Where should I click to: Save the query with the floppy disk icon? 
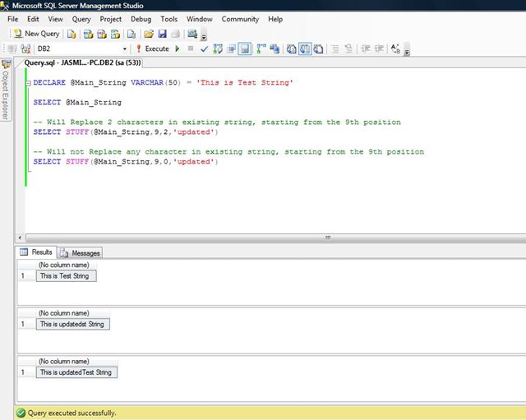(x=162, y=34)
